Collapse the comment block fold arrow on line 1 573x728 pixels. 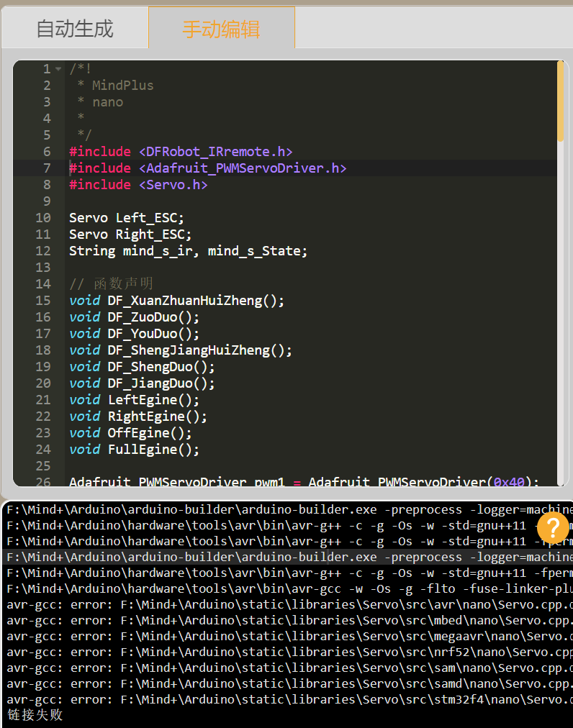[x=58, y=69]
